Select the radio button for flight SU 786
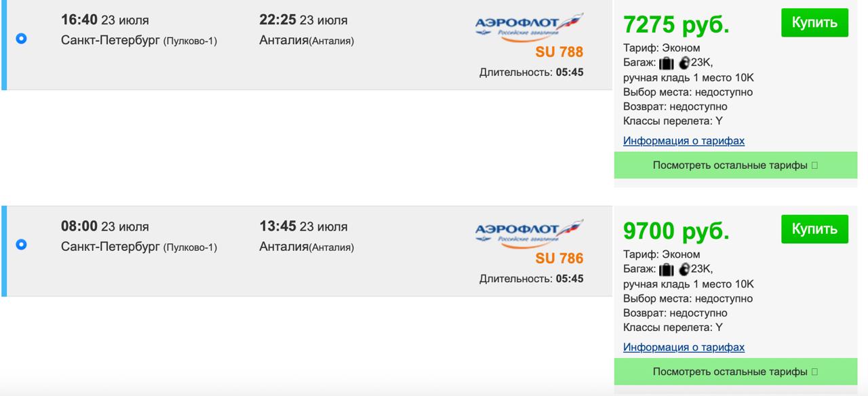This screenshot has height=396, width=868. click(x=21, y=244)
